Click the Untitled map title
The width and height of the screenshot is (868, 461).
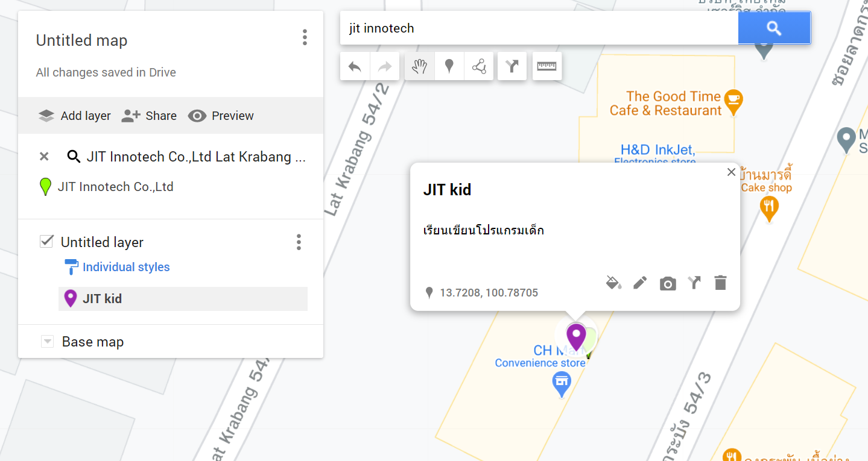81,40
